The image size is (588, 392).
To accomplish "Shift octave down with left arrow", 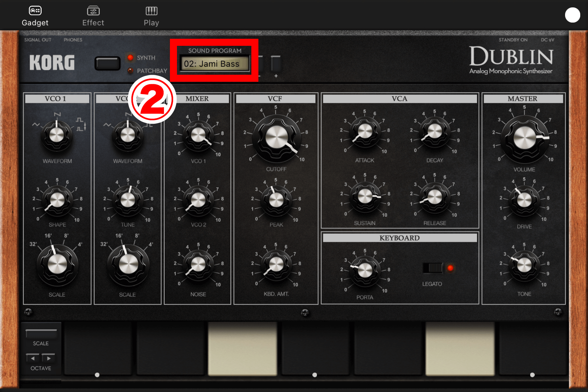I will (32, 358).
